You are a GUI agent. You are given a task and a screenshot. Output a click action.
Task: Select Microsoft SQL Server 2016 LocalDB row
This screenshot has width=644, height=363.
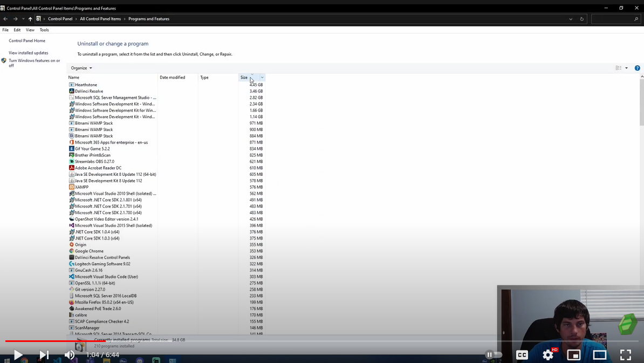point(166,296)
